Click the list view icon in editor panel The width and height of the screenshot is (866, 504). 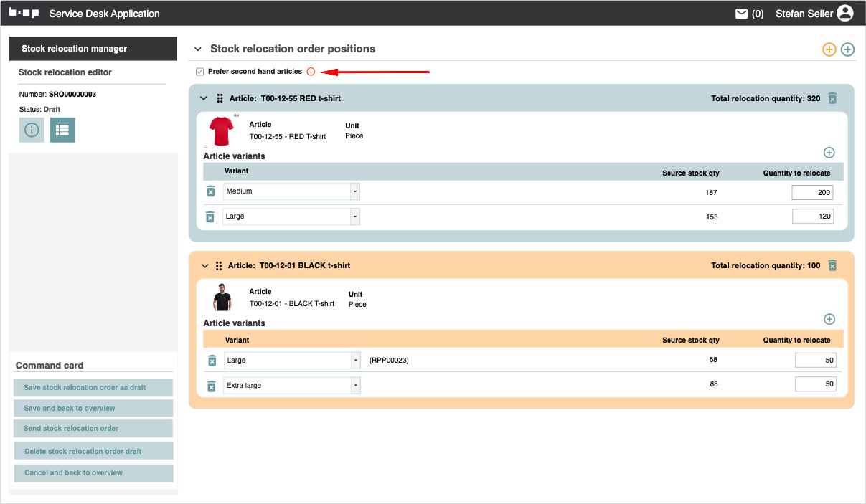(x=62, y=130)
